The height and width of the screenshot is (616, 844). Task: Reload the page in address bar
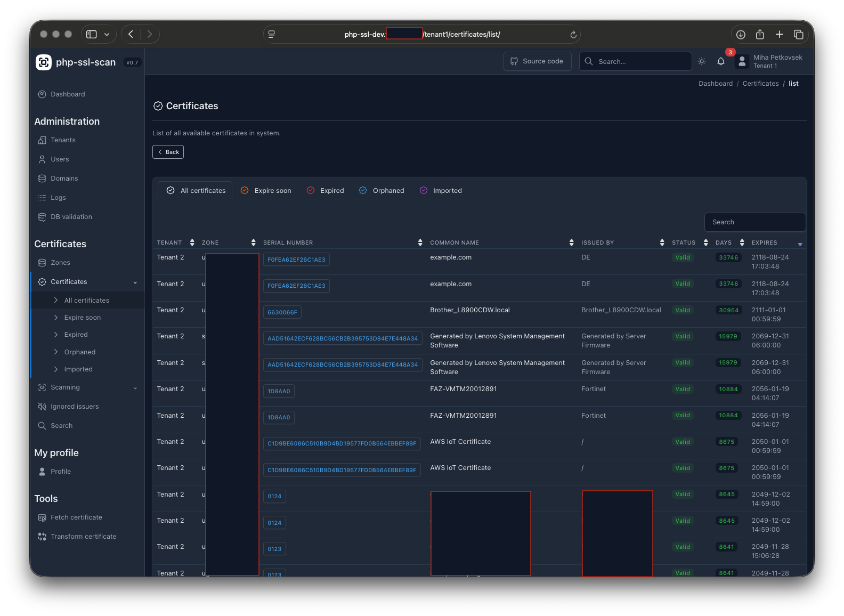pyautogui.click(x=573, y=35)
